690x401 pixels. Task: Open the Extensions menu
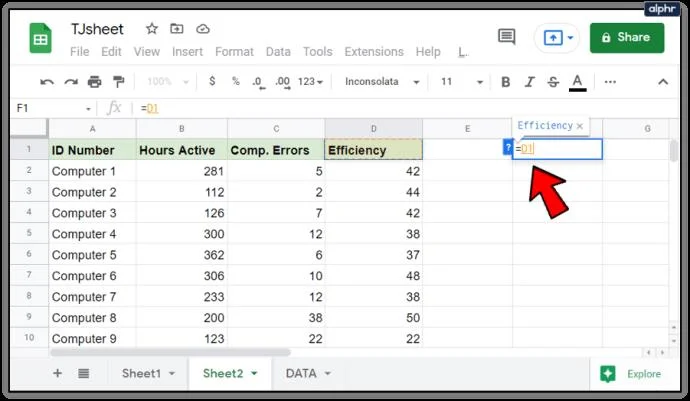pos(374,52)
